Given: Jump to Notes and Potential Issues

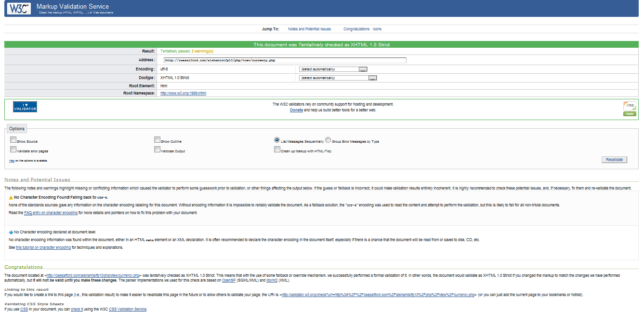Looking at the screenshot, I should pyautogui.click(x=310, y=29).
